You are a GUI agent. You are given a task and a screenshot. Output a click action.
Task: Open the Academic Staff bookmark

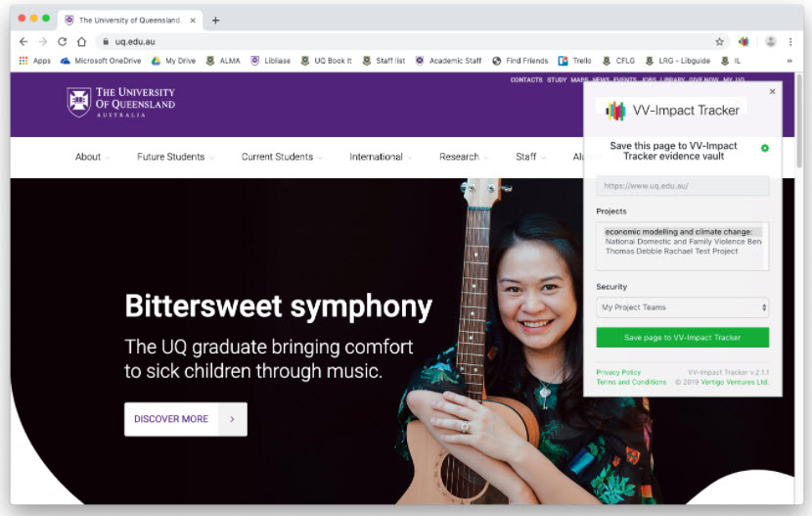(x=448, y=61)
